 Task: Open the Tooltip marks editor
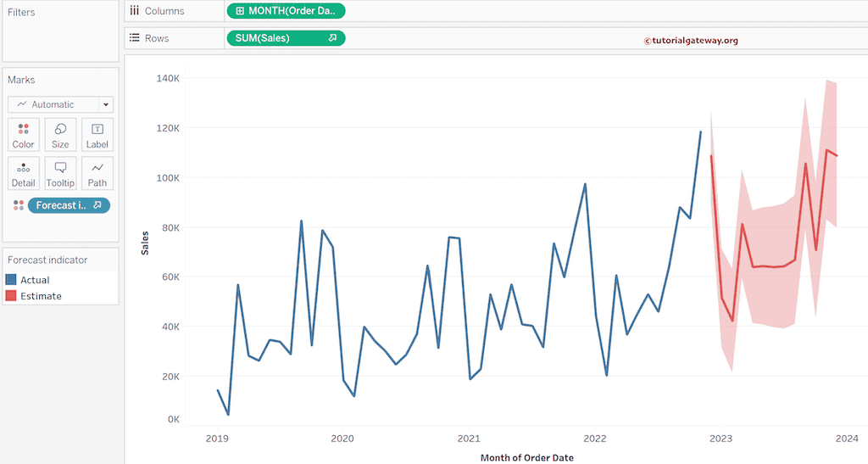(60, 173)
